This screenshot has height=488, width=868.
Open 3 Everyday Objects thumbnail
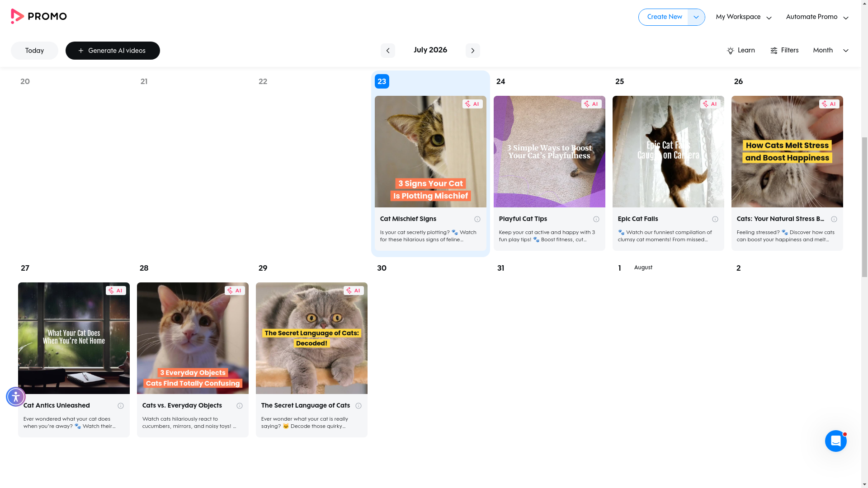click(193, 338)
